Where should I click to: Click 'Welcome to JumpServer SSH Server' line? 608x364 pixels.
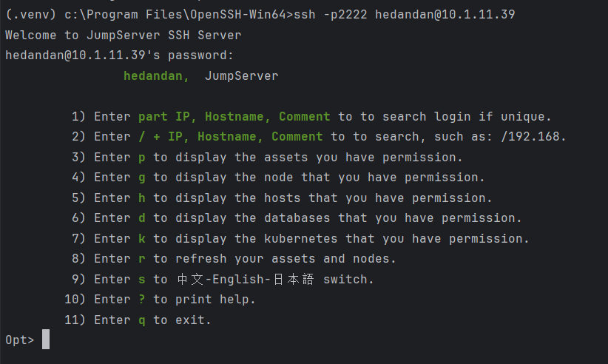click(124, 36)
